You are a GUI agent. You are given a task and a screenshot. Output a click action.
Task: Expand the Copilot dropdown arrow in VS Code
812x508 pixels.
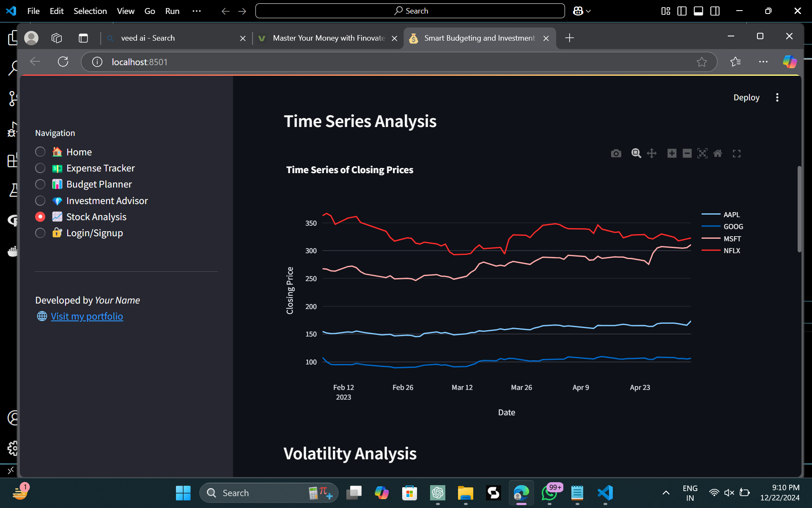coord(588,11)
